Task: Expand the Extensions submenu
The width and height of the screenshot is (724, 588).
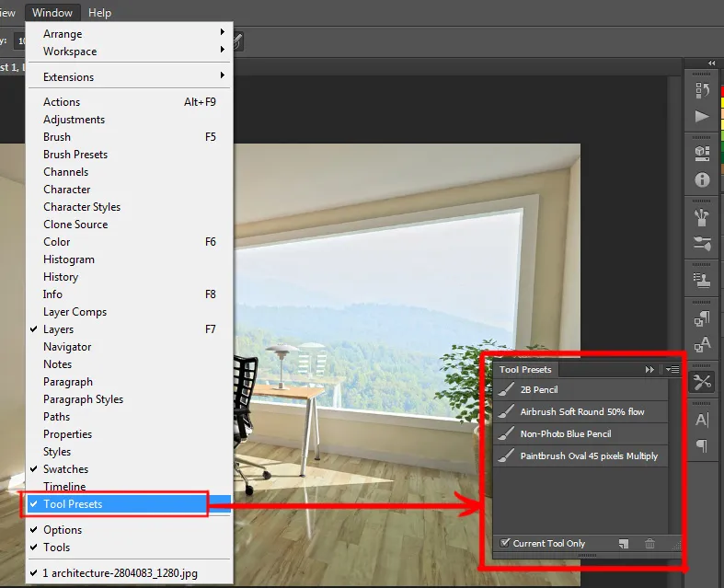Action: (x=130, y=77)
